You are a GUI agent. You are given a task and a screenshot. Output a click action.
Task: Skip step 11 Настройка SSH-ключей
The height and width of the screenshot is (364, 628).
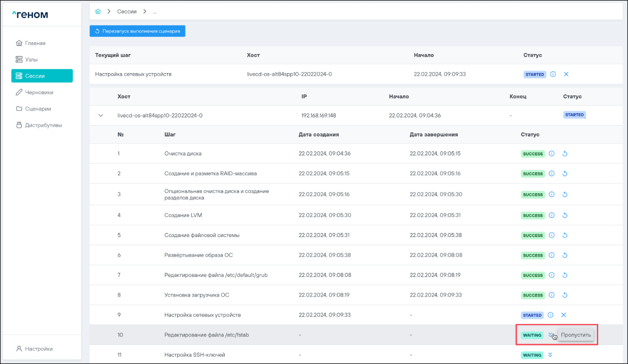[551, 355]
